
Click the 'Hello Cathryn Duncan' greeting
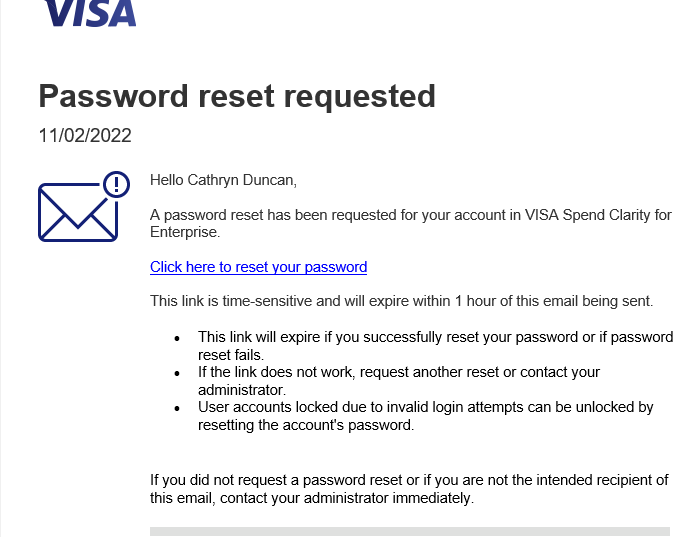tap(223, 180)
